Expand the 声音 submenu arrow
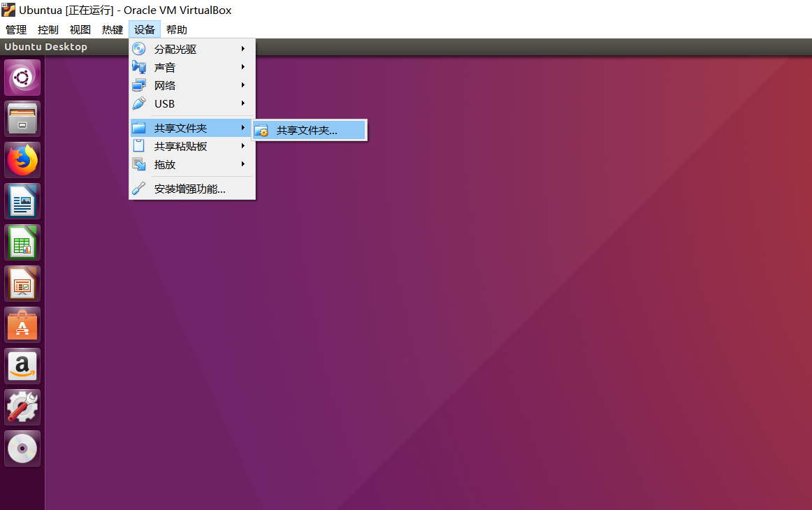This screenshot has height=510, width=812. (x=243, y=67)
